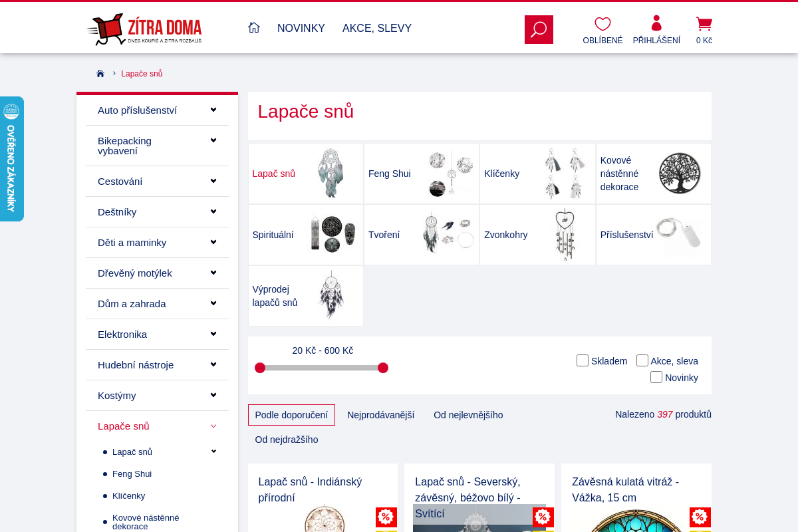Viewport: 798px width, 532px height.
Task: Click the Nalezeno 397 produktů text
Action: click(663, 414)
